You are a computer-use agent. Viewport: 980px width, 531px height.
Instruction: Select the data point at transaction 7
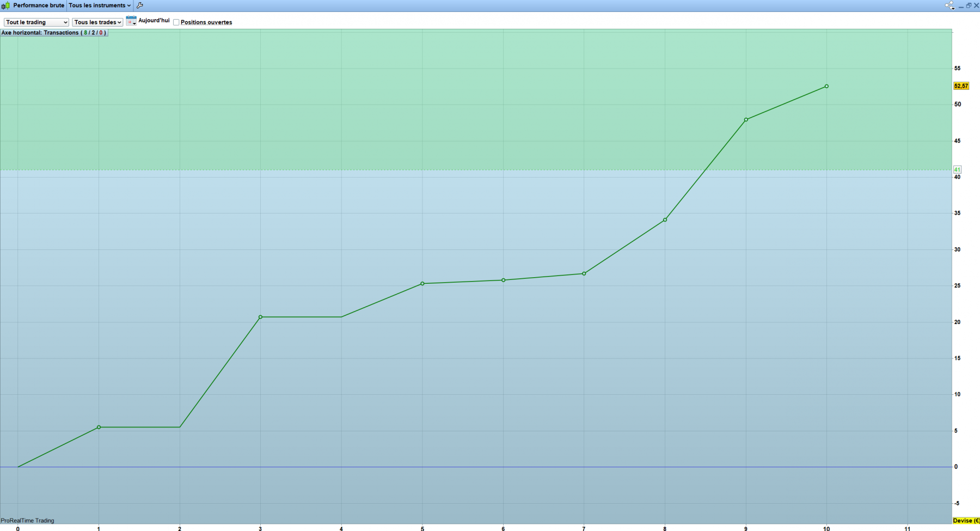click(584, 274)
